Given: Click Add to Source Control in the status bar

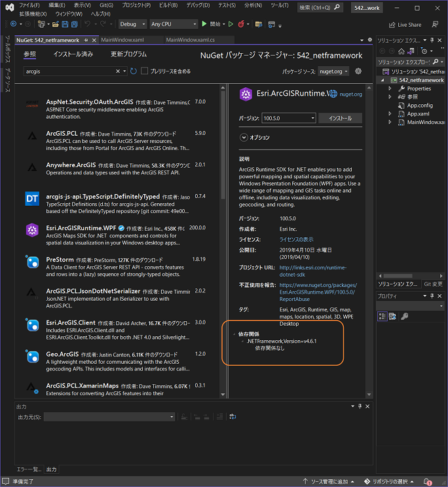Looking at the screenshot, I should [329, 481].
